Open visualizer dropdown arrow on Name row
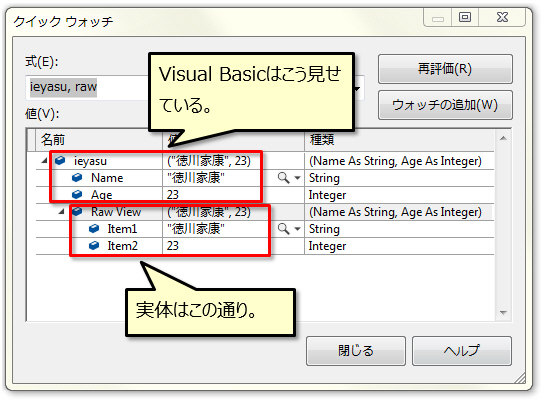 pos(297,178)
